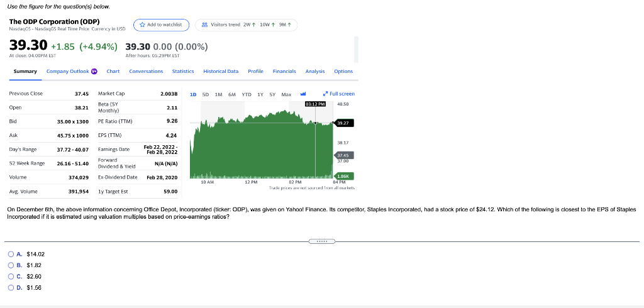Click the Volume value 374,029

pyautogui.click(x=79, y=177)
